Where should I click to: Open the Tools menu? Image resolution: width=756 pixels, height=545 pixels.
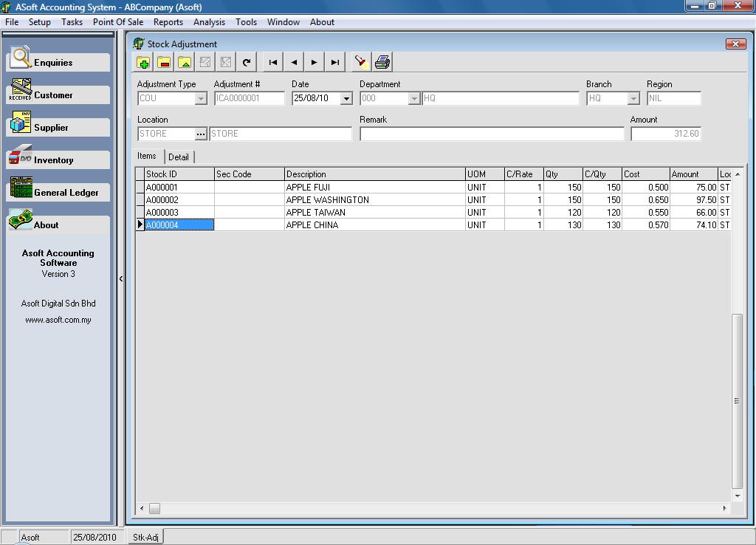(246, 21)
